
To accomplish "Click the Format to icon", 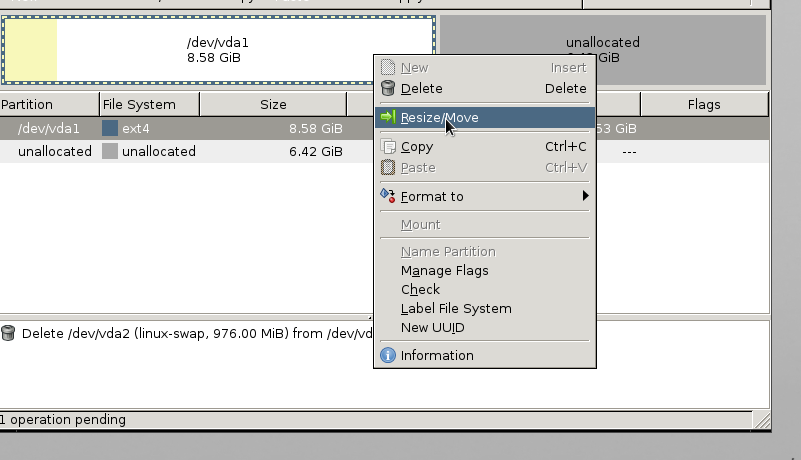I will [388, 196].
